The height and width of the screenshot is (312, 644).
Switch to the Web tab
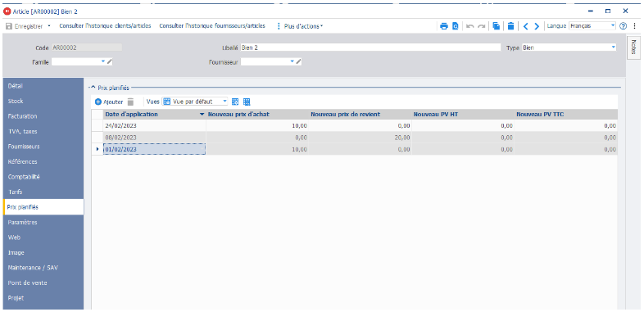pos(43,237)
